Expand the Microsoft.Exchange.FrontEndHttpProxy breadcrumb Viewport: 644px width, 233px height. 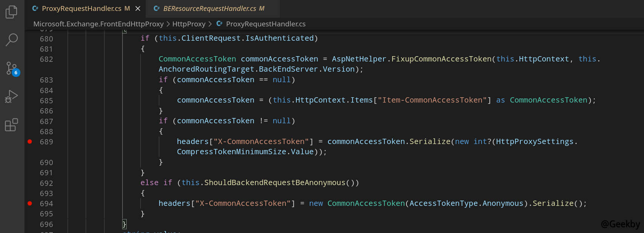98,24
